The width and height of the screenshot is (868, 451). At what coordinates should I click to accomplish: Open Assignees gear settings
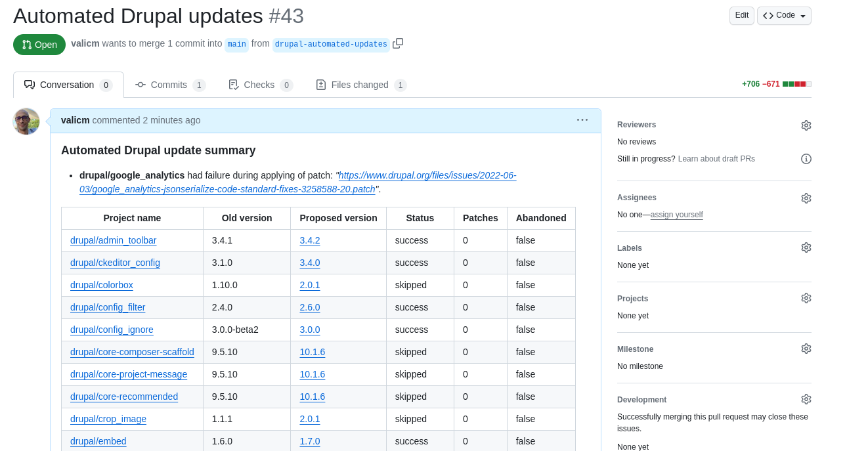pos(806,198)
